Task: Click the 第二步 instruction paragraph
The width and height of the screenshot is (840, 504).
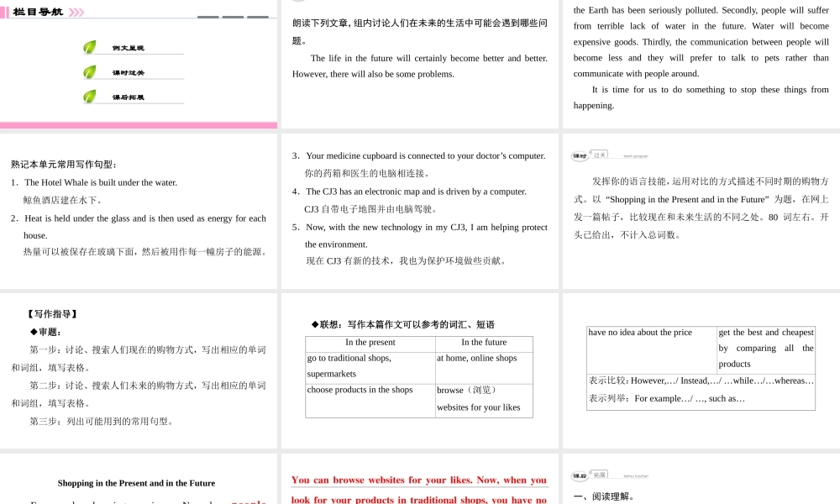Action: point(139,394)
